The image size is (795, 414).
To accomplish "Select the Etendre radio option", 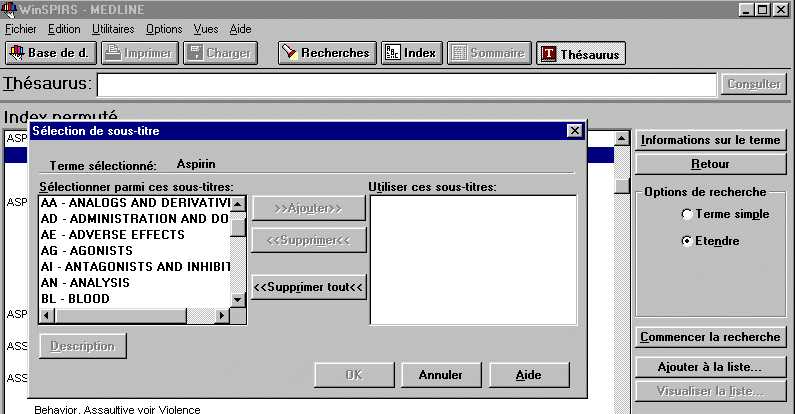I will tap(710, 241).
